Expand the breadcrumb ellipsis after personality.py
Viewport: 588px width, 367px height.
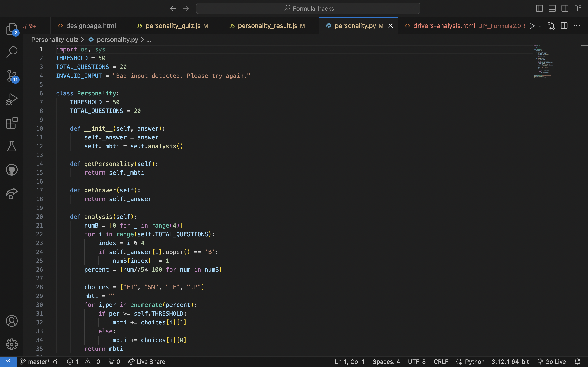point(149,40)
